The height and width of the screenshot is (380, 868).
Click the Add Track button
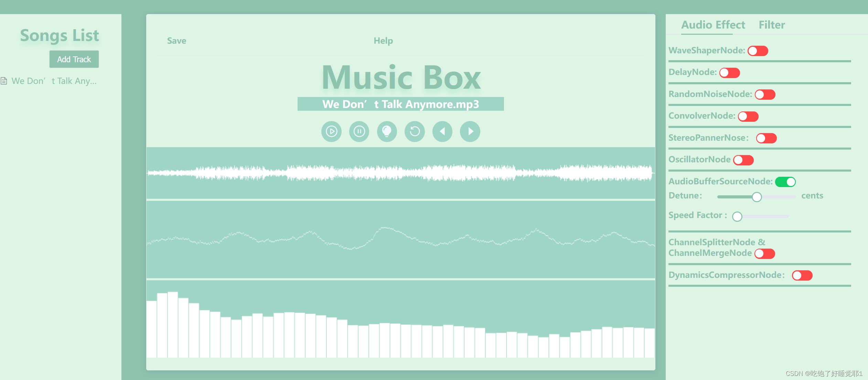tap(74, 58)
